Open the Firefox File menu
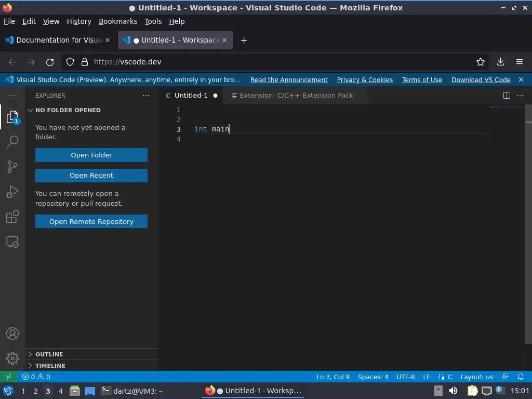This screenshot has height=399, width=532. point(9,21)
